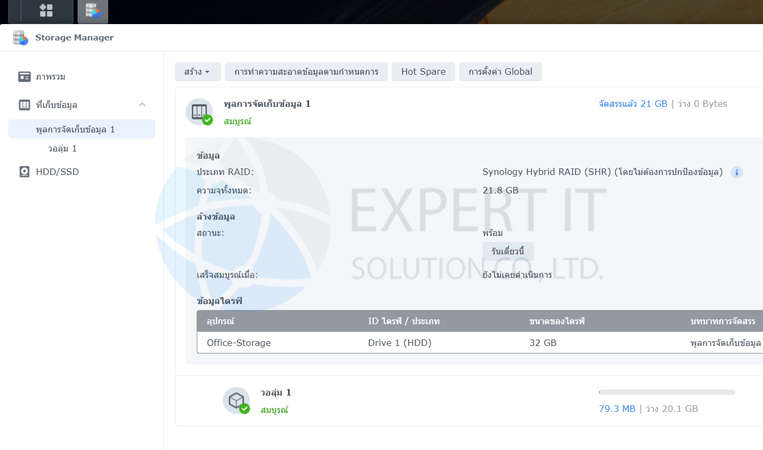Select พูลการจัดเก็บข้อมูล 1 in the sidebar
763x450 pixels.
81,129
